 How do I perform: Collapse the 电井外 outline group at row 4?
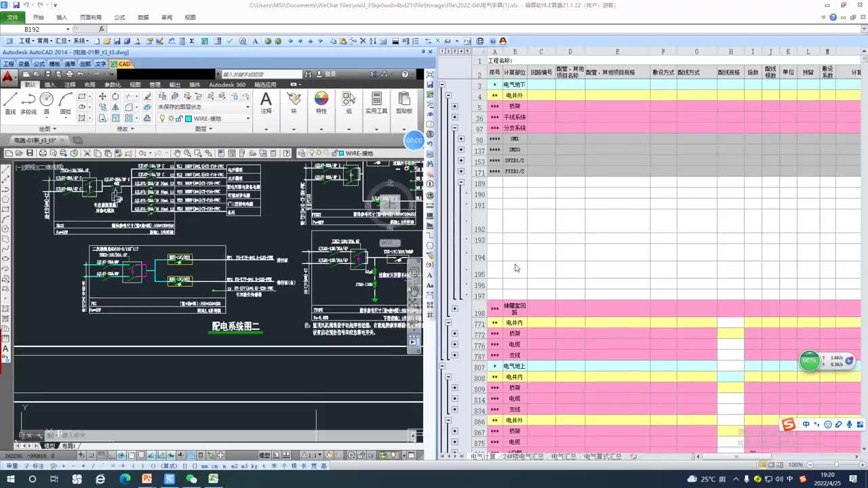448,96
